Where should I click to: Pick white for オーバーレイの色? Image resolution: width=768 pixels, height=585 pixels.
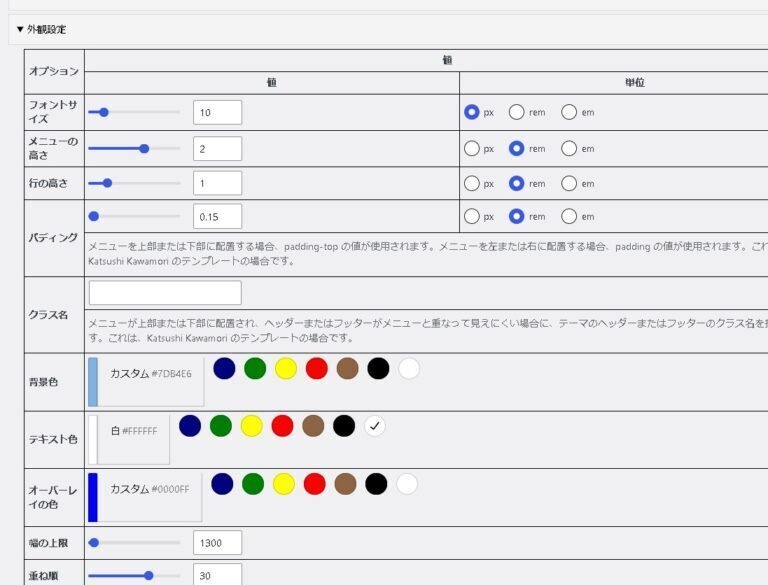[x=407, y=484]
